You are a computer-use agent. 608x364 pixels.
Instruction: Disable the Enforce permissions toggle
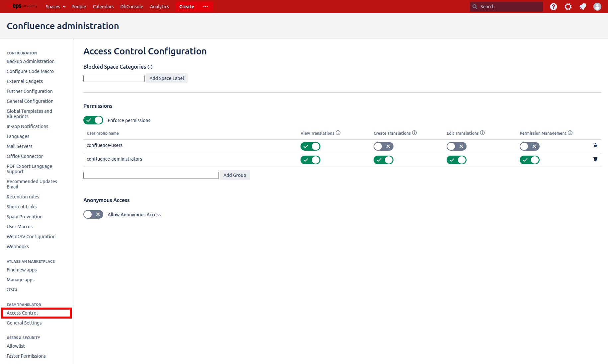click(93, 120)
